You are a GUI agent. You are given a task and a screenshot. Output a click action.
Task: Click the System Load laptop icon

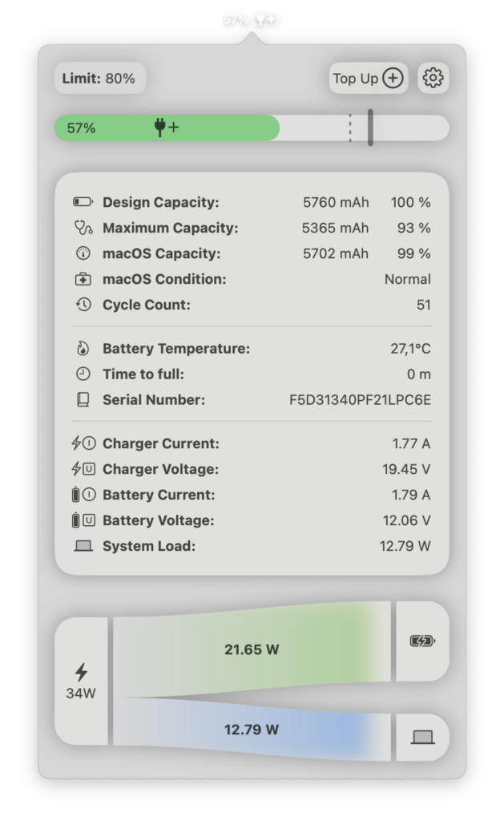point(83,546)
